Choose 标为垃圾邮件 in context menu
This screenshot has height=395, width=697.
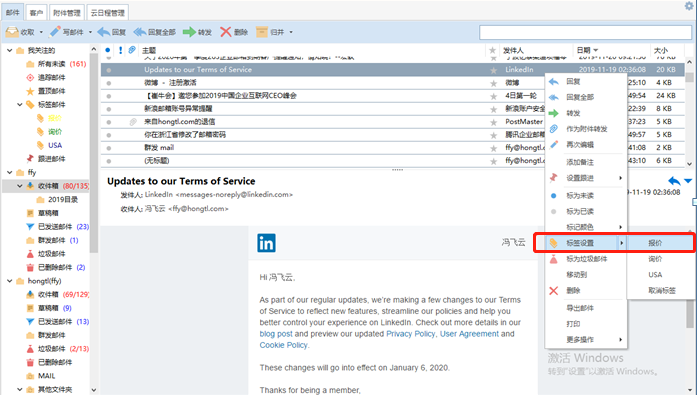(x=586, y=259)
